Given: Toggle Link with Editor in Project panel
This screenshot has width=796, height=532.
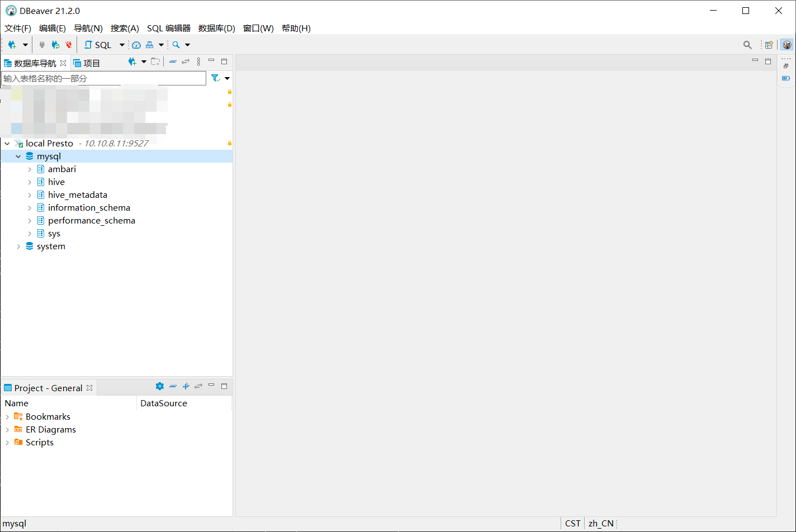Looking at the screenshot, I should (x=198, y=386).
